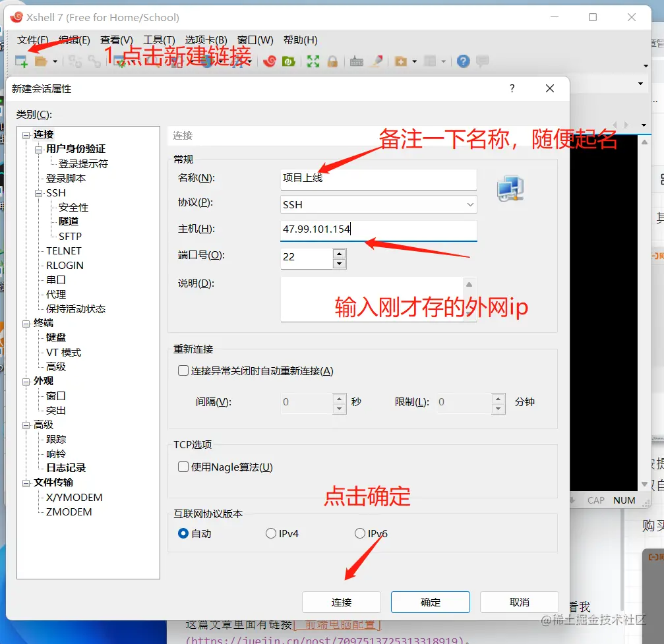Open the dropdown arrow beside the open folder icon

[55, 62]
